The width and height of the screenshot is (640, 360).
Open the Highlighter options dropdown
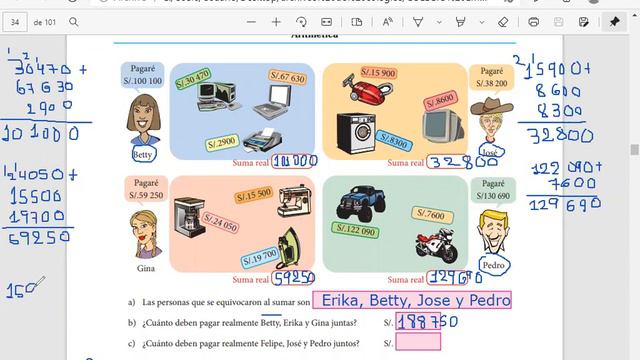[482, 22]
